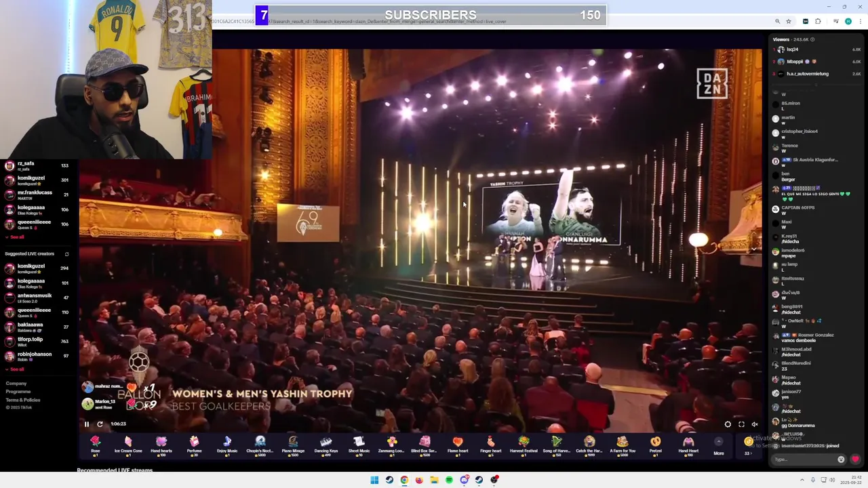View top viewer h.a.r_autovermietung profile
868x488 pixels.
817,74
